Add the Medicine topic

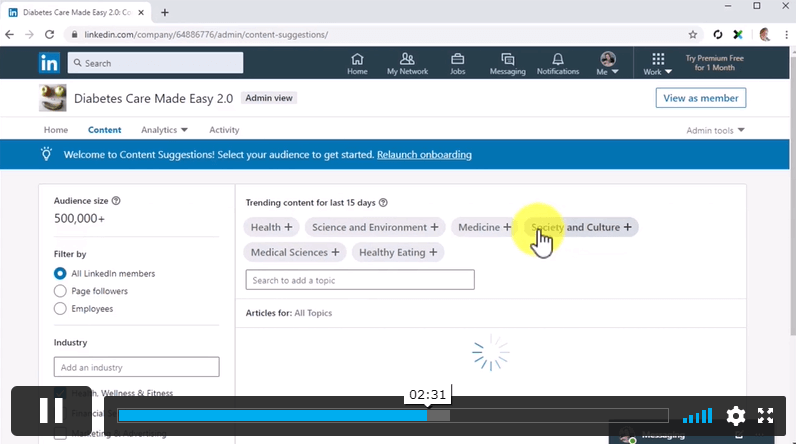[484, 227]
